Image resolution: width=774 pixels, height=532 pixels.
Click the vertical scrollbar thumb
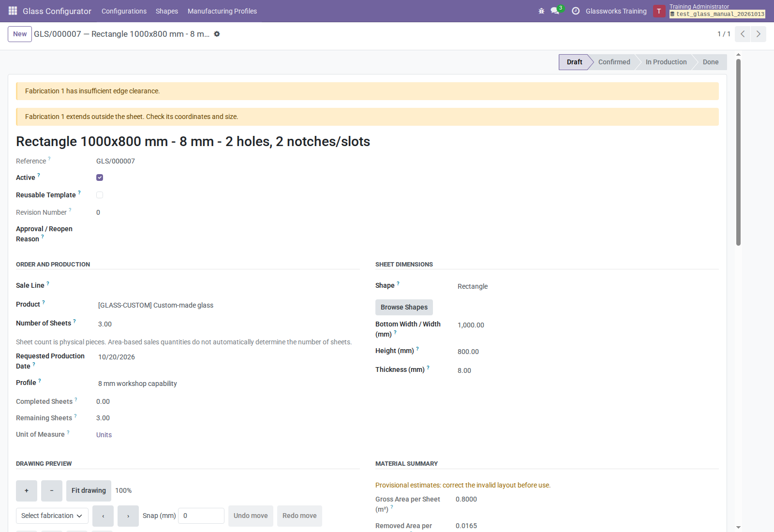pos(738,152)
